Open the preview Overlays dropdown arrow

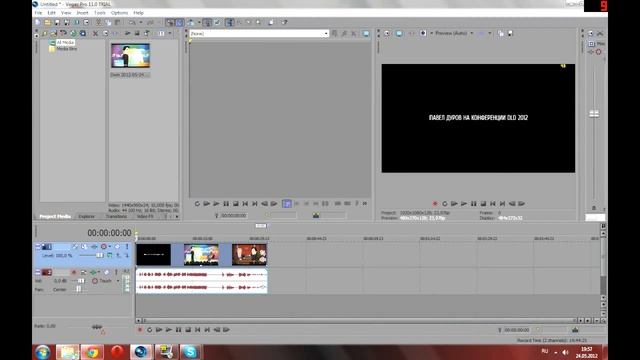coord(490,33)
